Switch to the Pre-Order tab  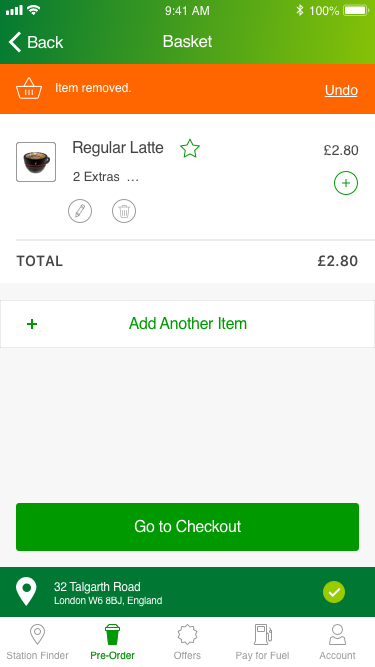pyautogui.click(x=112, y=642)
